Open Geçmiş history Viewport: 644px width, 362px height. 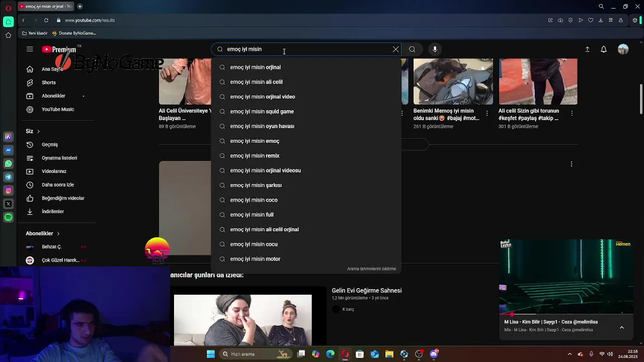[x=49, y=145]
